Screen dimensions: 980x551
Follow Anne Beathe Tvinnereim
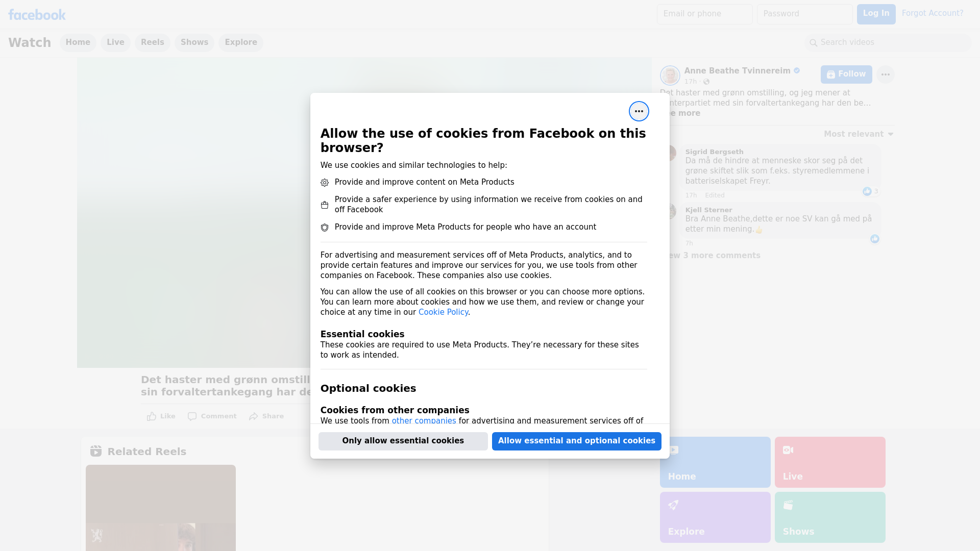[846, 74]
